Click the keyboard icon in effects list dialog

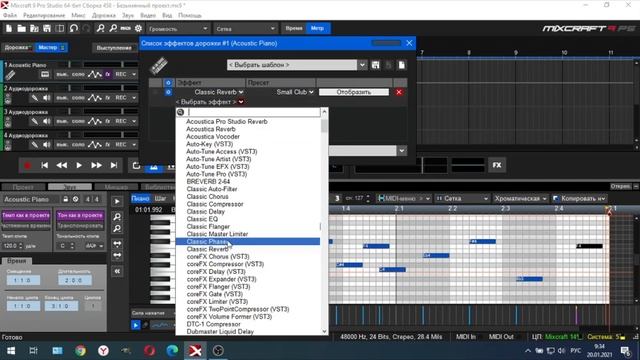[x=158, y=66]
